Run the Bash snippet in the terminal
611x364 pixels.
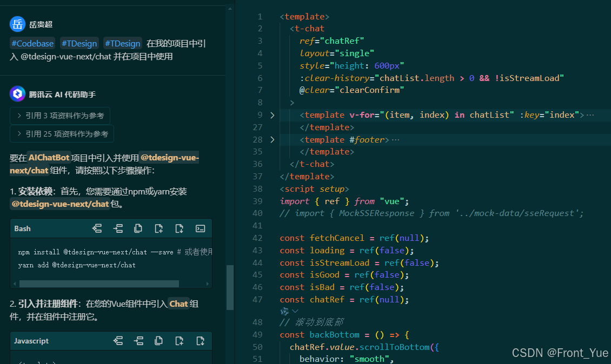(200, 228)
